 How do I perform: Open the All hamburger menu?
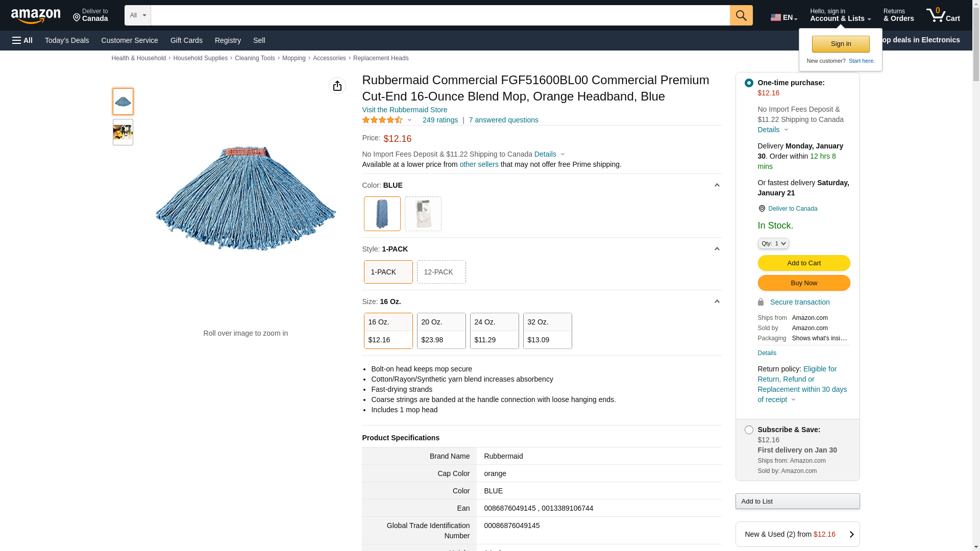click(22, 40)
